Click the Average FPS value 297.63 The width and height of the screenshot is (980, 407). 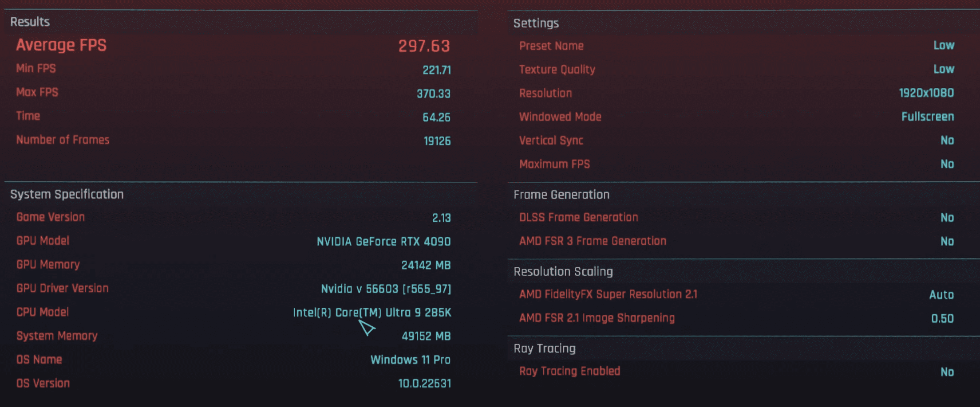pos(424,46)
